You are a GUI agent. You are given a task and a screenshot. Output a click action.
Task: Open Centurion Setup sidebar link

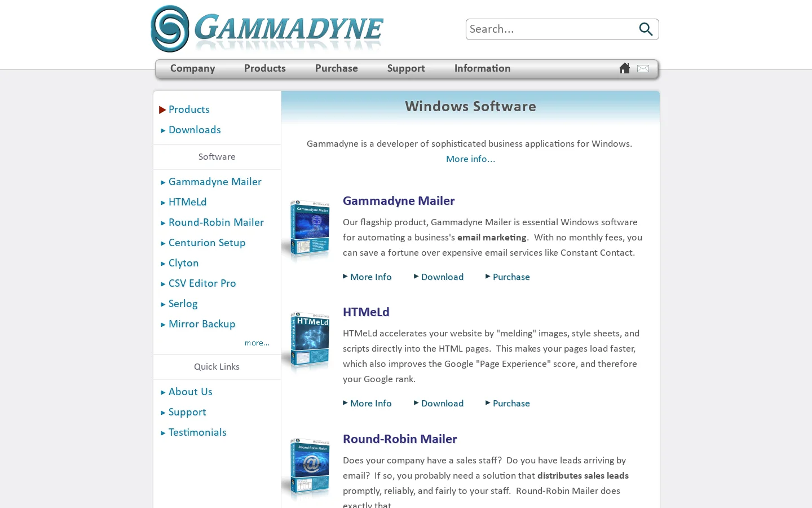click(207, 243)
